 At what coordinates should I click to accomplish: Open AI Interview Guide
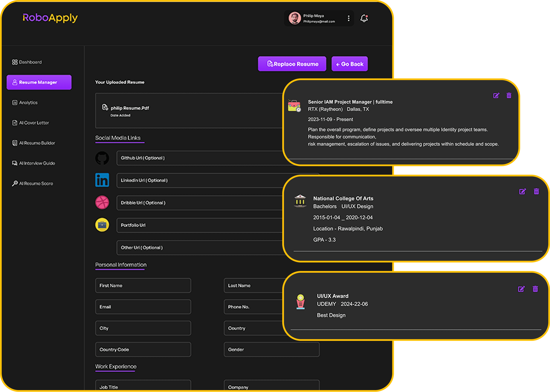click(34, 163)
